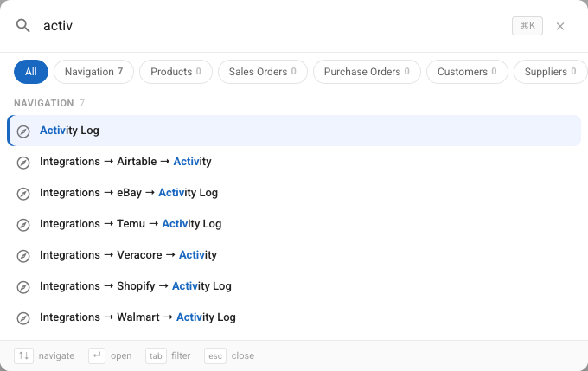Image resolution: width=588 pixels, height=371 pixels.
Task: Filter results by Customers
Action: pos(467,72)
